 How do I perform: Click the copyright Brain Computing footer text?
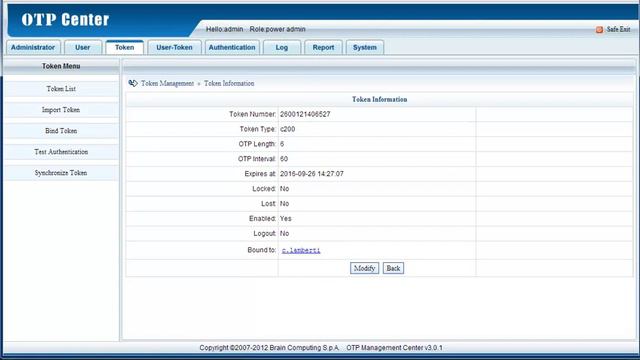269,348
